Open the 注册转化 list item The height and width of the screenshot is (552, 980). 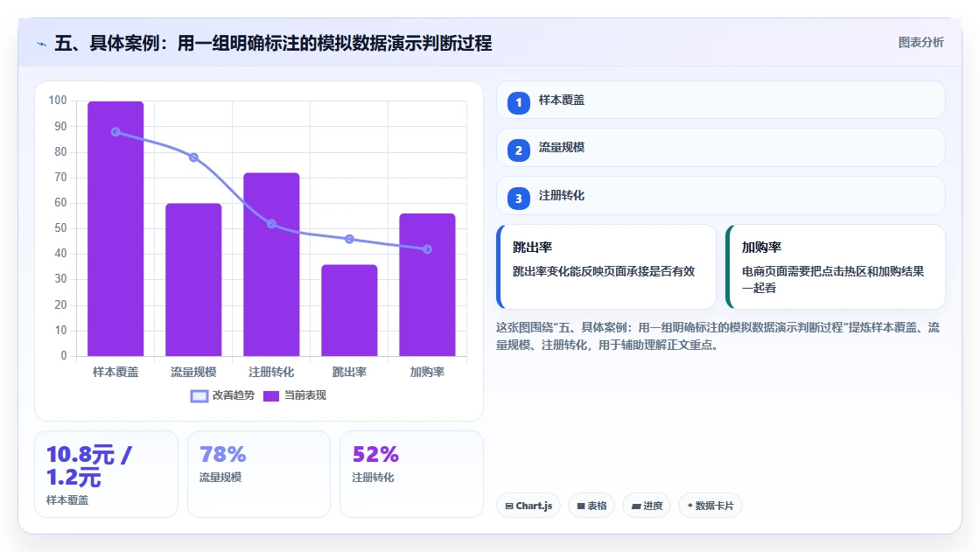point(721,196)
